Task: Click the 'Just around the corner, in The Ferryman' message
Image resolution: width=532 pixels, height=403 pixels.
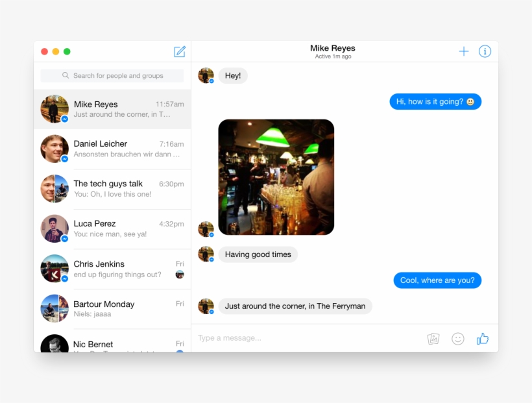Action: point(295,306)
